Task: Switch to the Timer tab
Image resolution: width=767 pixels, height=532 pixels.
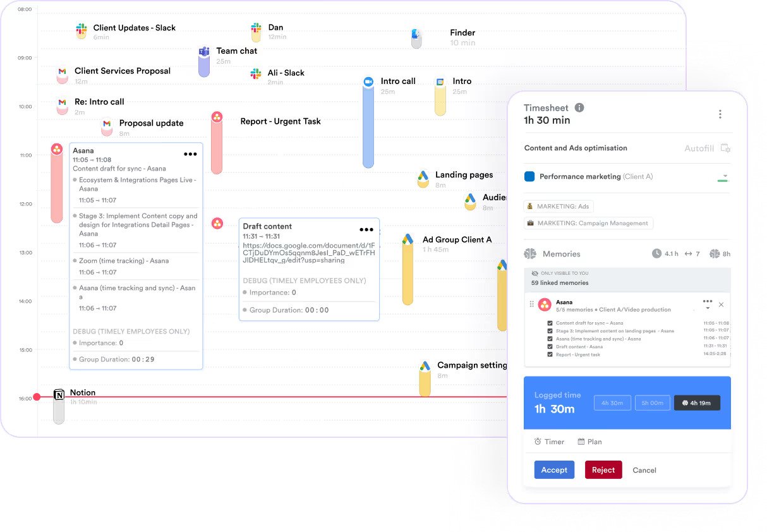Action: pos(549,442)
